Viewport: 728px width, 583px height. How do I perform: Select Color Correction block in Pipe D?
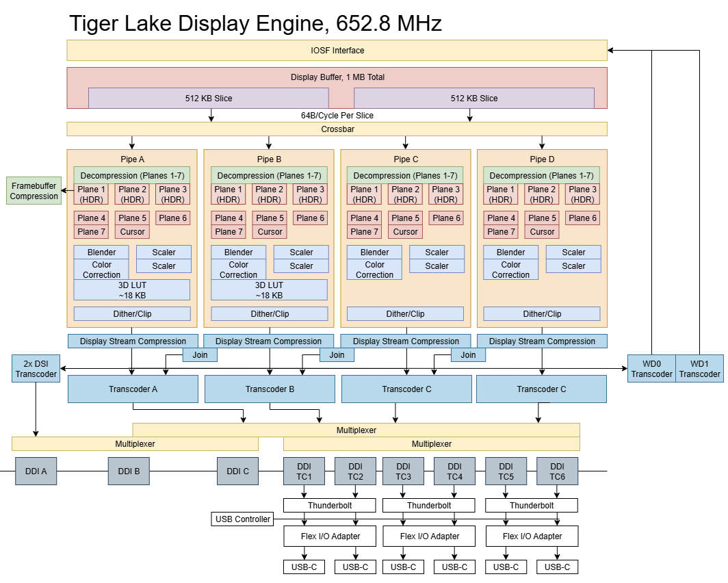[x=510, y=269]
